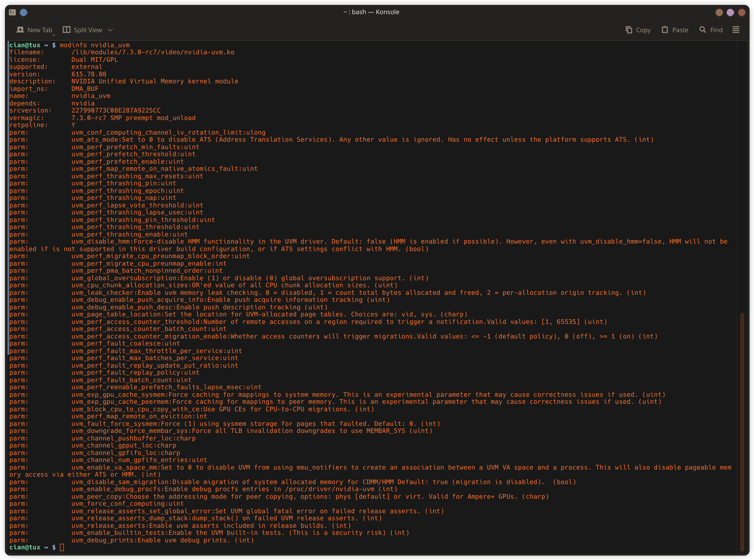The width and height of the screenshot is (754, 560).
Task: Open the Find search tool
Action: [x=711, y=30]
